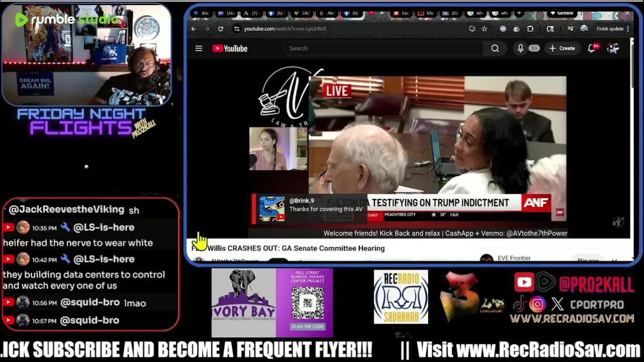Image resolution: width=644 pixels, height=362 pixels.
Task: Focus the YouTube Search field
Action: click(x=383, y=48)
